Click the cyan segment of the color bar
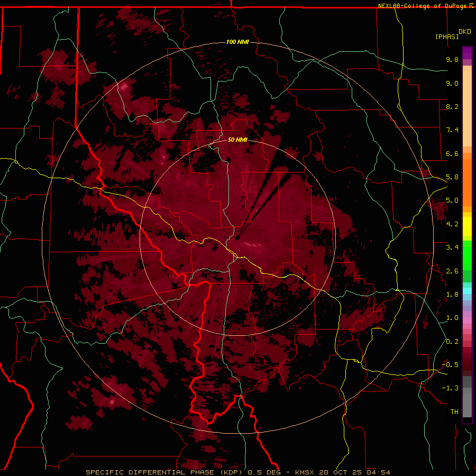Image resolution: width=476 pixels, height=476 pixels. click(467, 291)
